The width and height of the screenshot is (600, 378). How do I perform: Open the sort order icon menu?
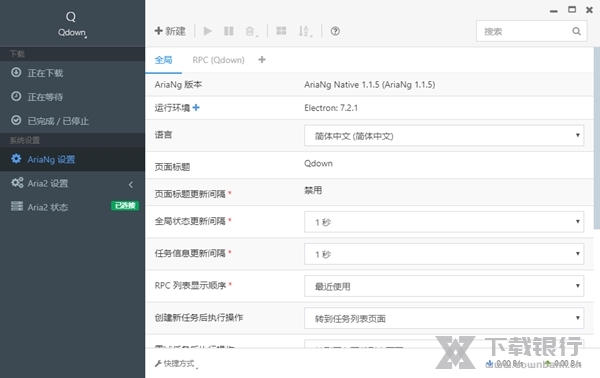305,31
